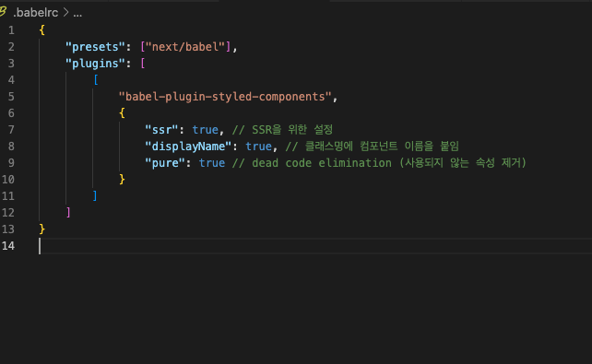Viewport: 592px width, 364px height.
Task: Place cursor on the "presets" key
Action: tap(95, 47)
